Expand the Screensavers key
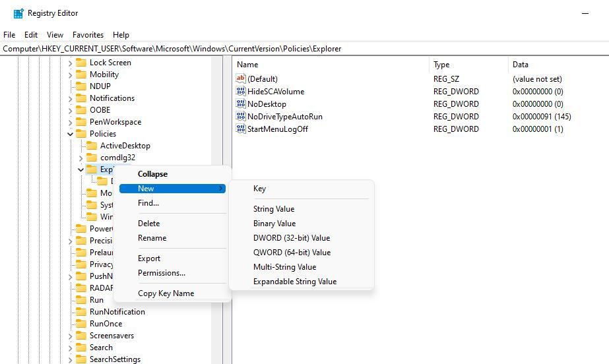Viewport: 609px width, 364px height. 71,336
